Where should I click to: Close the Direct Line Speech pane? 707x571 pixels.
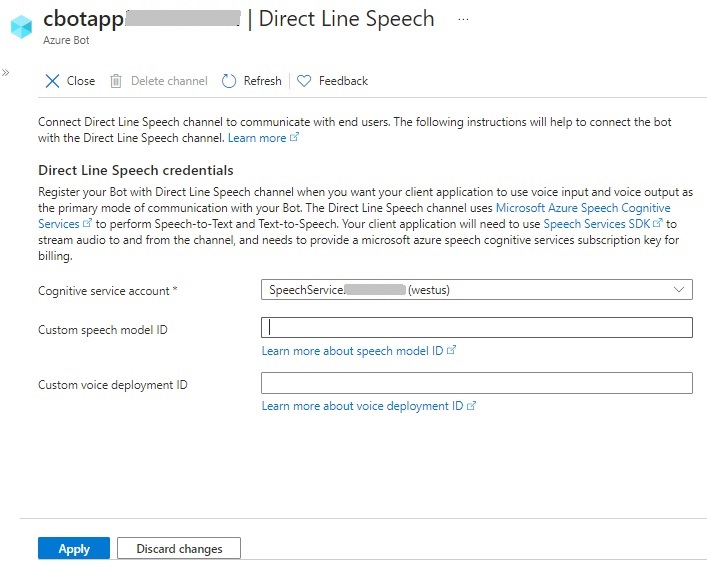tap(69, 81)
